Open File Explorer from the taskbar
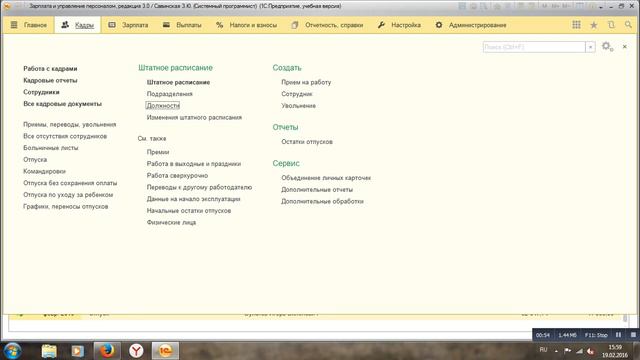Screen dimensions: 640x360 (x=49, y=351)
